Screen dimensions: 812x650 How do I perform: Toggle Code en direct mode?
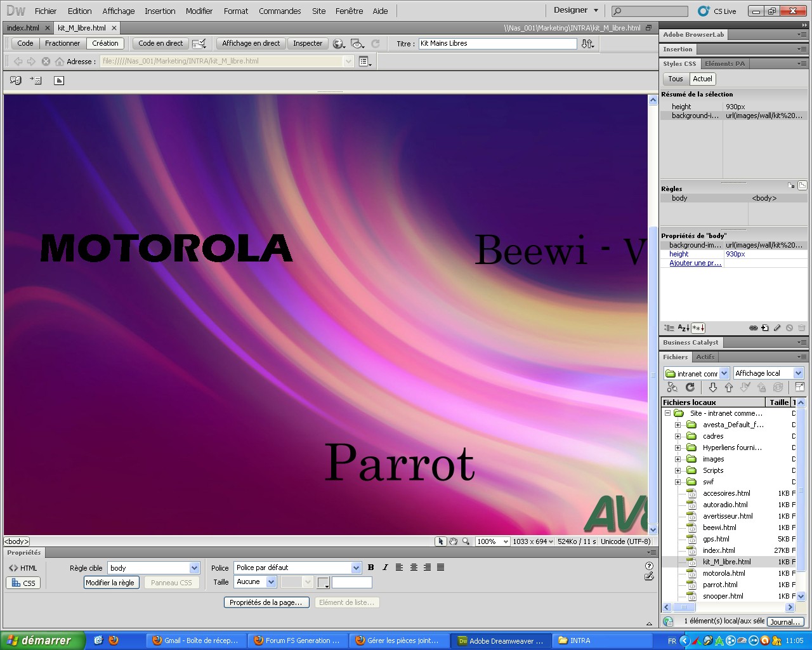[160, 44]
